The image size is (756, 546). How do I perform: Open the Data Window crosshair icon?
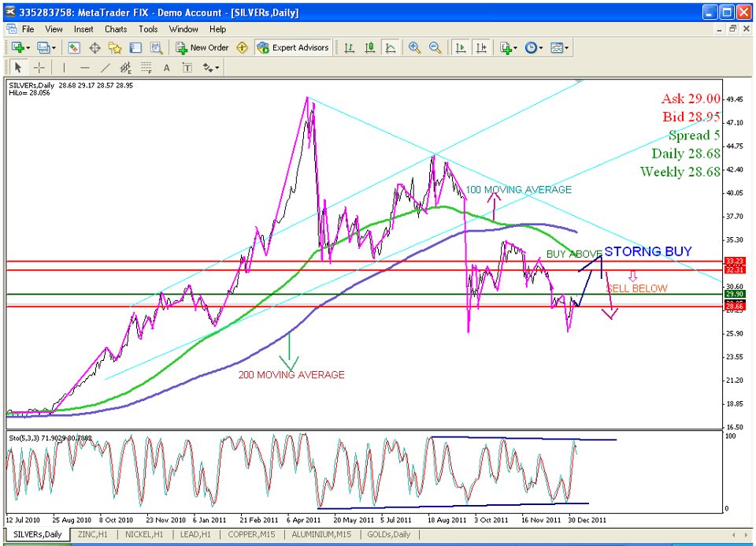coord(94,48)
